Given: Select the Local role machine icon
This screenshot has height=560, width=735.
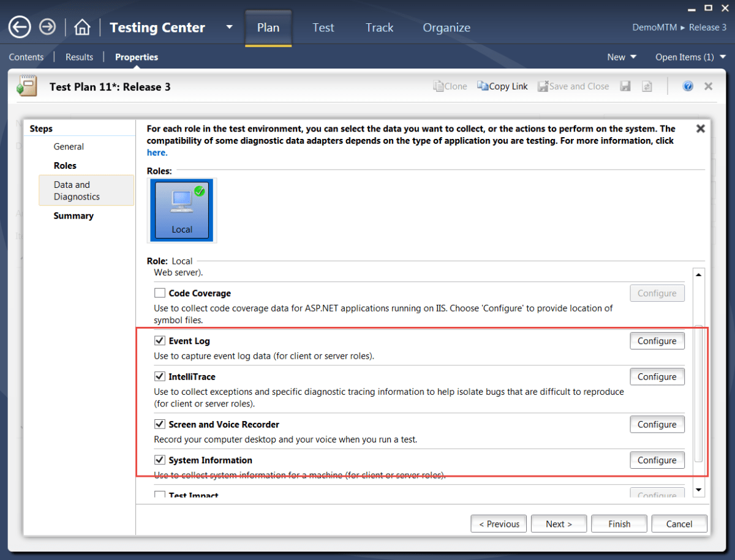Looking at the screenshot, I should (x=181, y=210).
